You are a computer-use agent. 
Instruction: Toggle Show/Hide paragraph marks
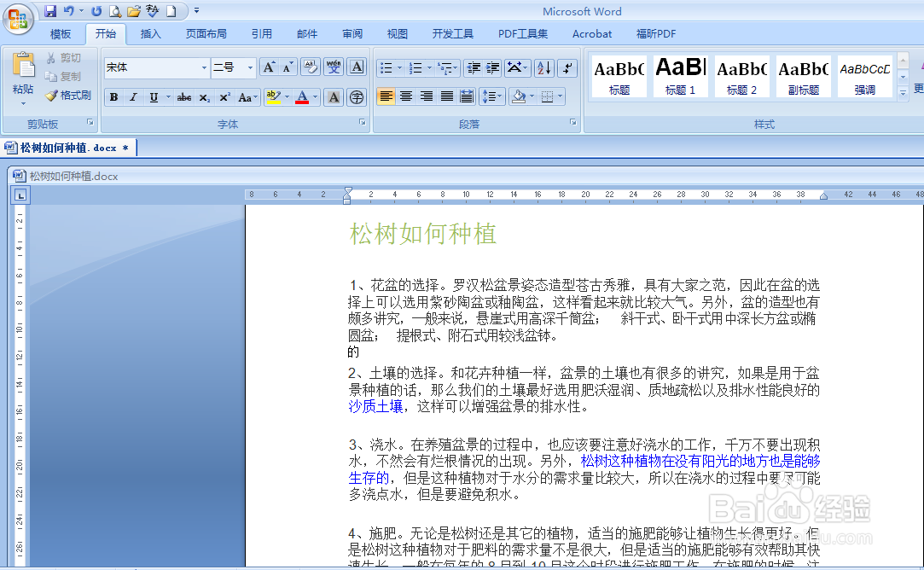pos(567,67)
